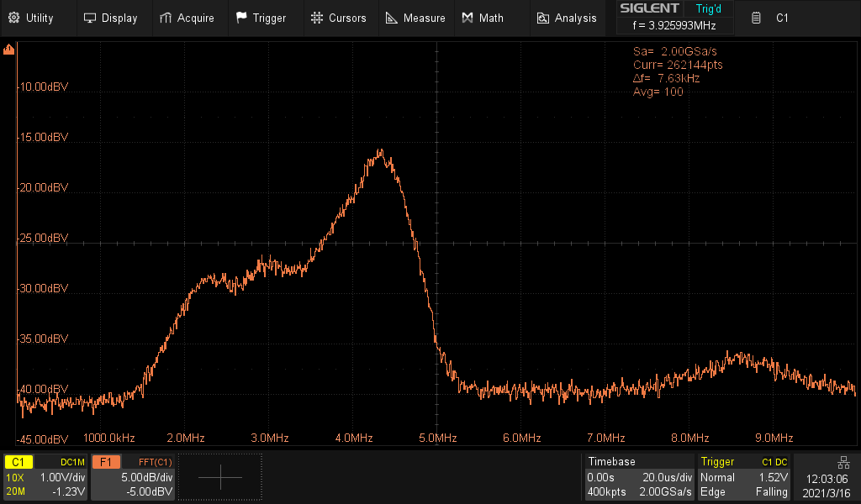Click the network status icon
Image resolution: width=861 pixels, height=504 pixels.
pyautogui.click(x=843, y=462)
